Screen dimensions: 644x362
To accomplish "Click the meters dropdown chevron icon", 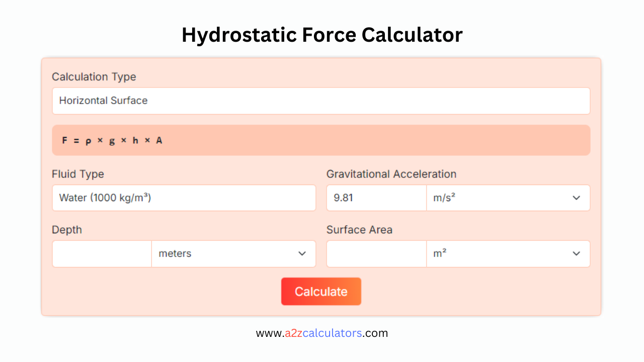I will pos(302,254).
